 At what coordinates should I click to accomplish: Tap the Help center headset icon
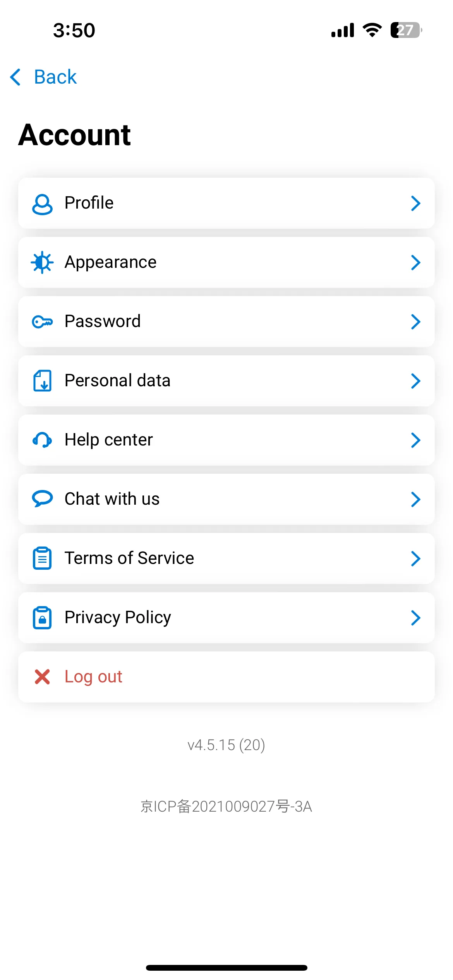[x=42, y=440]
